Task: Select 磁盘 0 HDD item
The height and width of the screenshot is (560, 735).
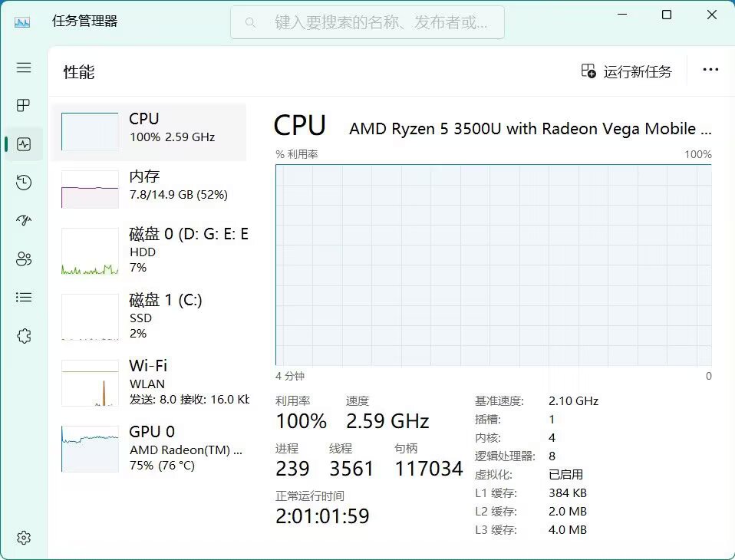Action: [x=149, y=251]
